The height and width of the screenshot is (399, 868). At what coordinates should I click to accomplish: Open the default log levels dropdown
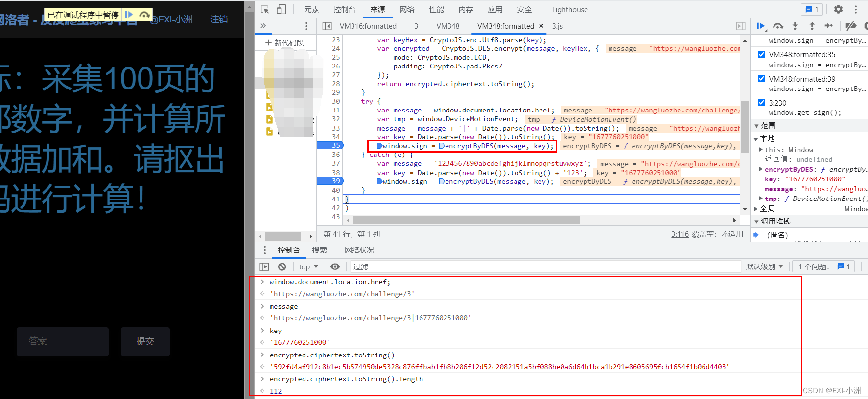(765, 266)
